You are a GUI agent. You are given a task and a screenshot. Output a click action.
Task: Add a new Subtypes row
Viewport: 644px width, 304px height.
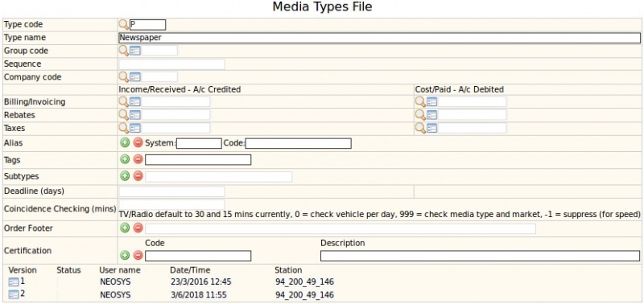point(125,176)
